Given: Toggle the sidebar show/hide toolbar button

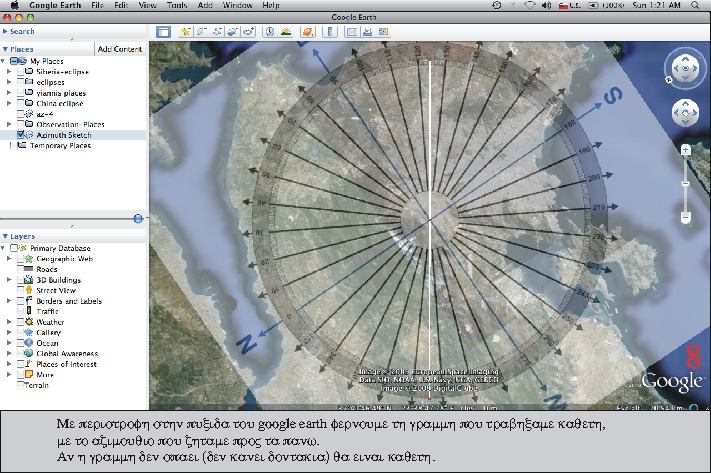Looking at the screenshot, I should [163, 32].
